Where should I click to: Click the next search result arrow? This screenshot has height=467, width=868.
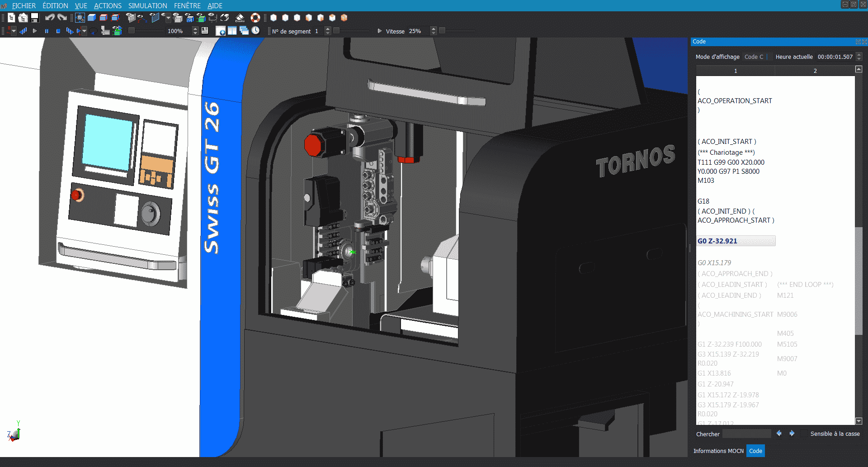[792, 434]
